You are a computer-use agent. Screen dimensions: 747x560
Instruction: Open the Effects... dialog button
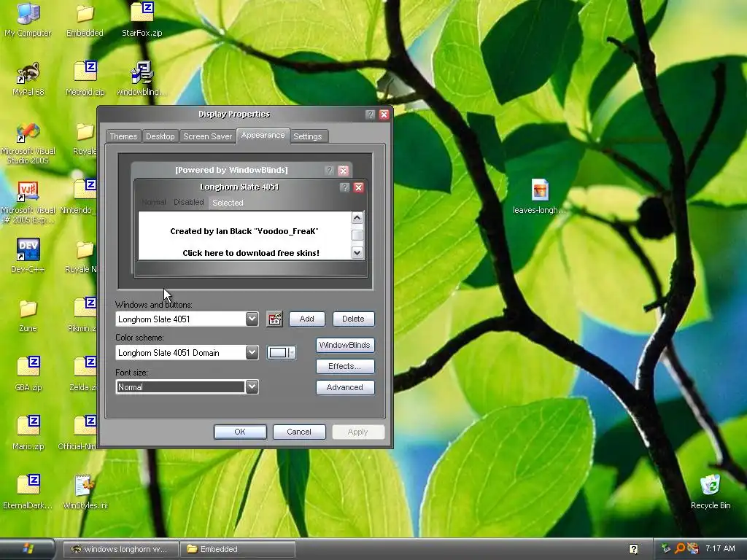(x=345, y=366)
